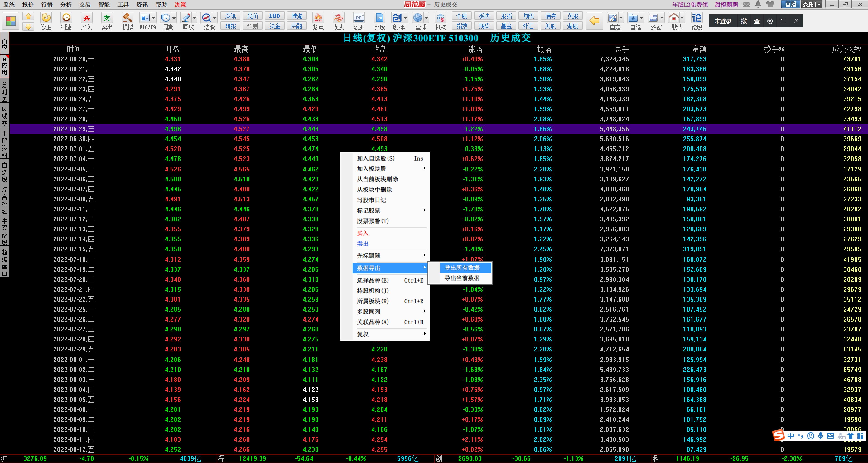Click the 卖出 (sell) toolbar icon
The width and height of the screenshot is (868, 463).
pos(106,18)
